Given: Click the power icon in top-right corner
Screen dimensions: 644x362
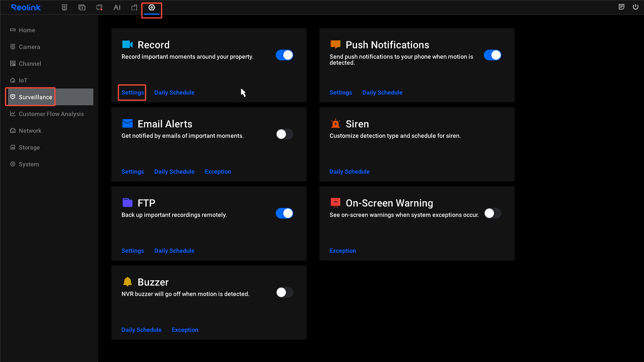Looking at the screenshot, I should point(635,7).
